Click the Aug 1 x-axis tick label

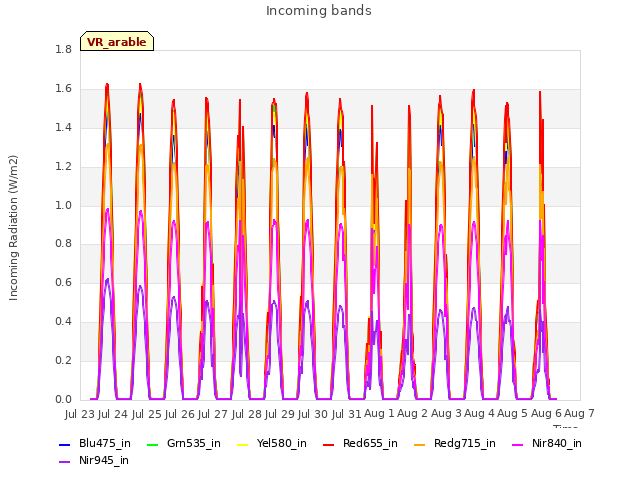pyautogui.click(x=379, y=414)
